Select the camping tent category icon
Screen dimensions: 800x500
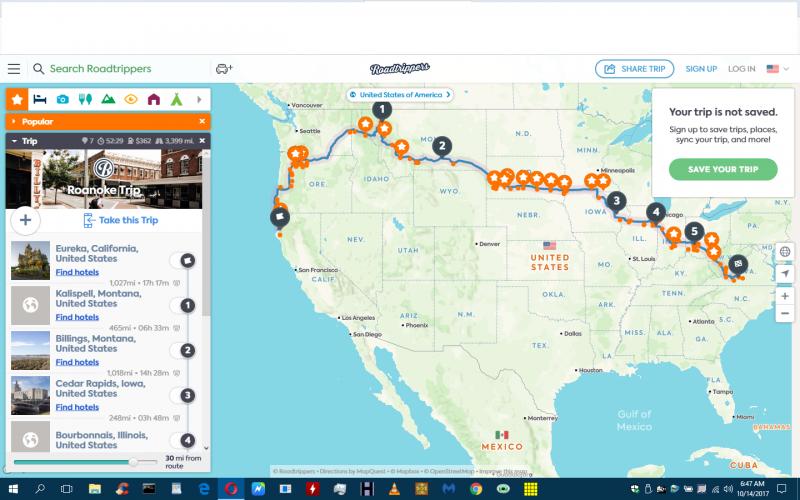coord(176,99)
